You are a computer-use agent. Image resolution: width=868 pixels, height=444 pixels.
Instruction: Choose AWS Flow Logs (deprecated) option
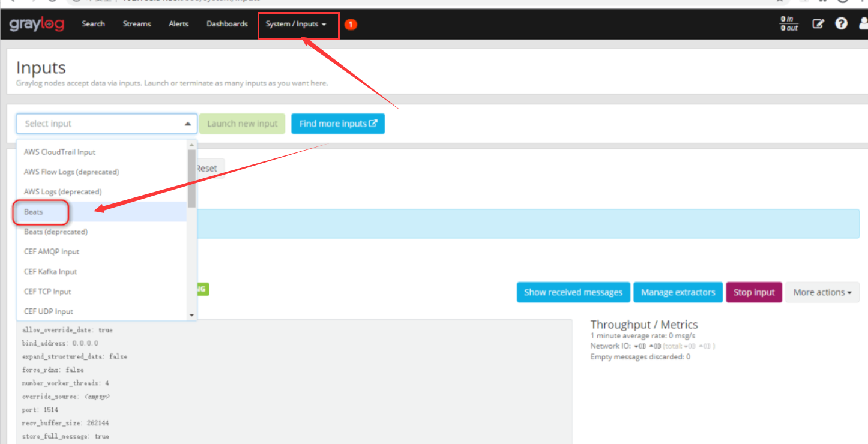tap(101, 172)
